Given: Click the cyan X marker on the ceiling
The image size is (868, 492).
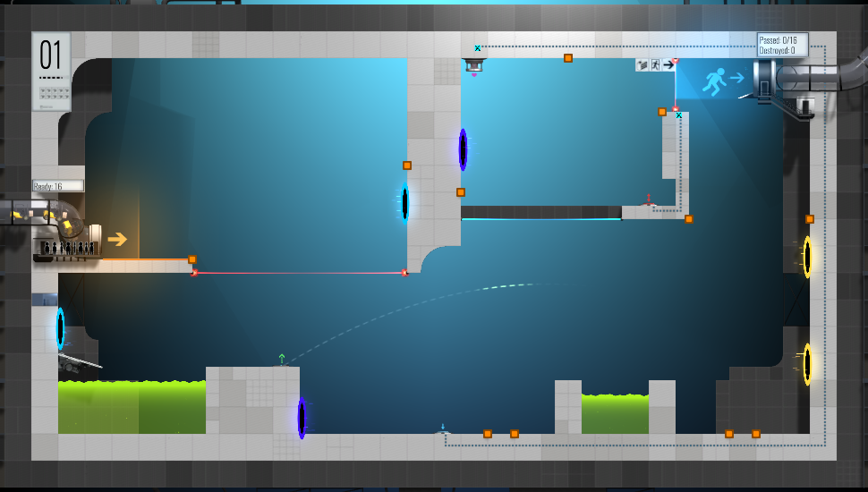Looking at the screenshot, I should click(x=477, y=48).
